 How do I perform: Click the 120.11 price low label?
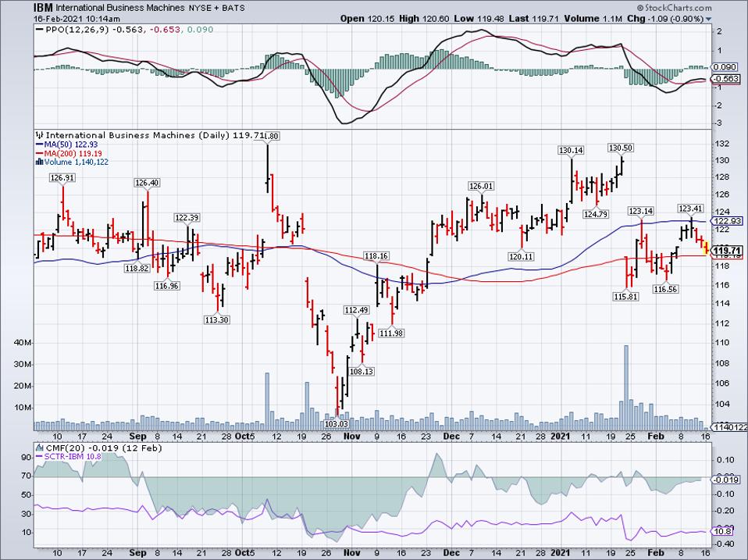point(521,257)
